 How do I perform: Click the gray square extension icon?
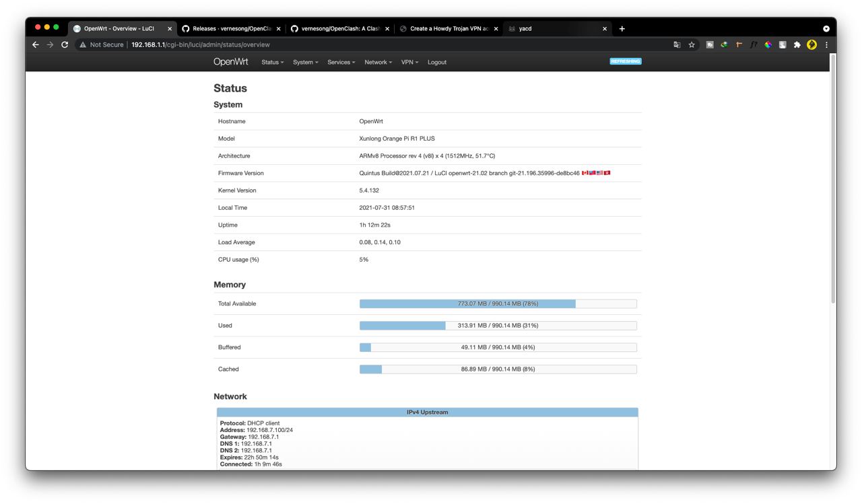(710, 45)
